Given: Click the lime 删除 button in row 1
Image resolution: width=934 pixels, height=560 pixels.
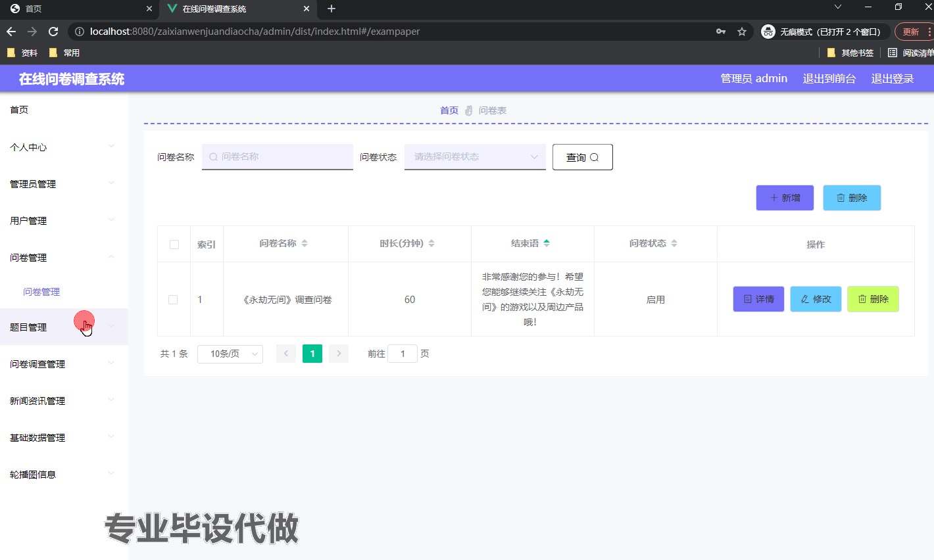Looking at the screenshot, I should (x=873, y=299).
